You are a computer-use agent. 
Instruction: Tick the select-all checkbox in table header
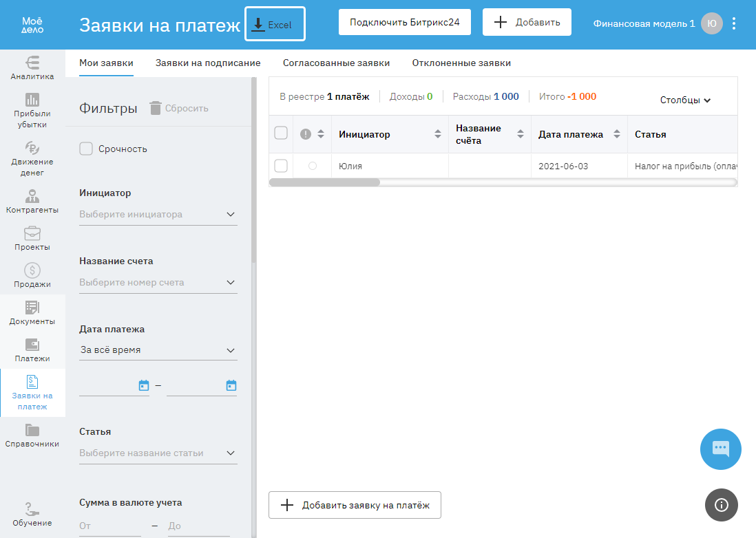click(x=281, y=133)
